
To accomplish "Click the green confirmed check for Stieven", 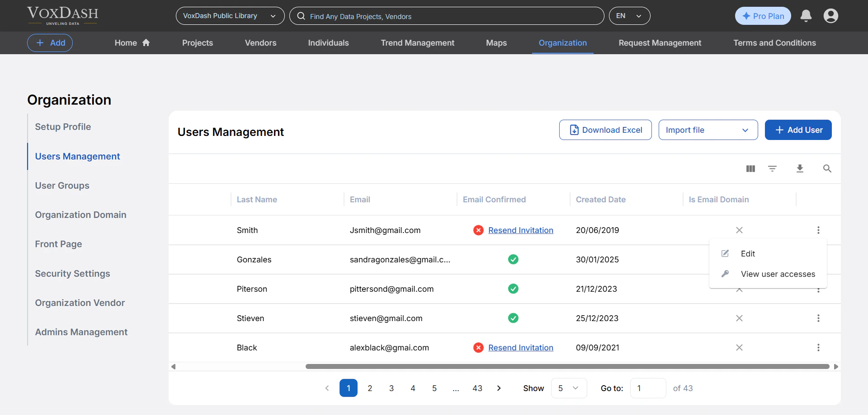I will [513, 318].
